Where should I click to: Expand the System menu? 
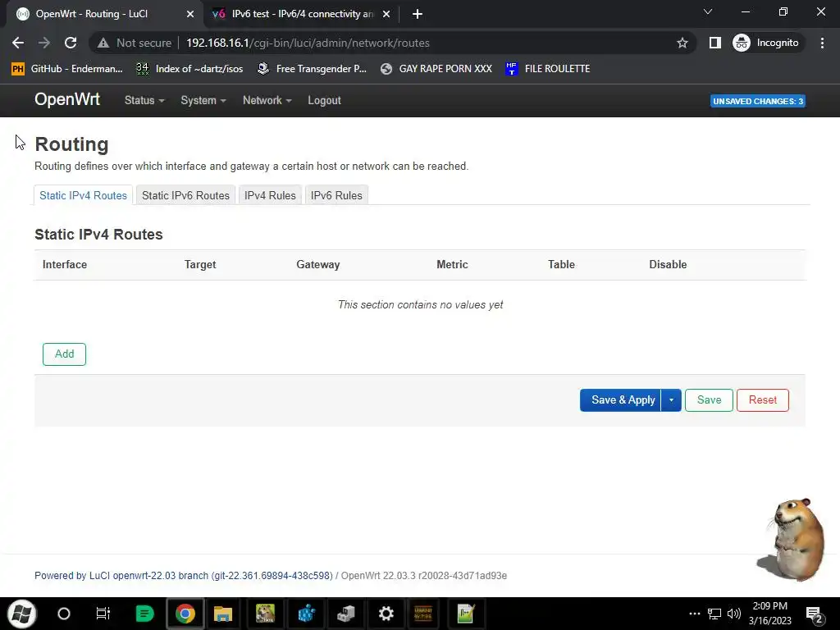pyautogui.click(x=203, y=101)
